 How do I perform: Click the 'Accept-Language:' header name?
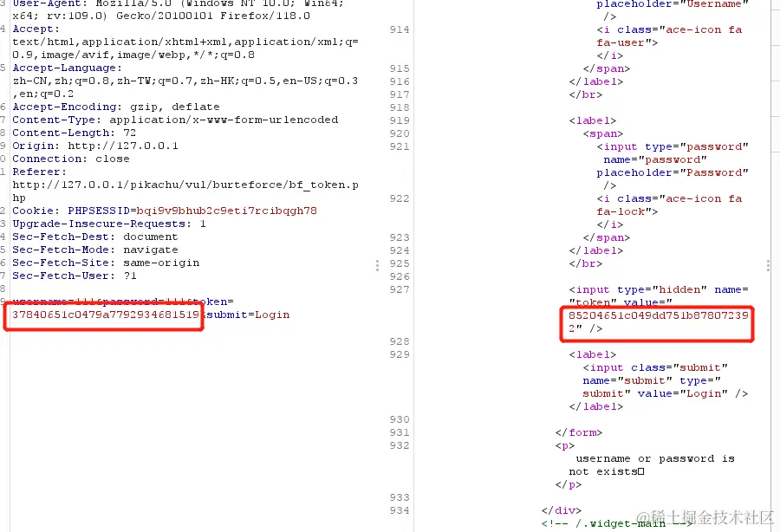(x=67, y=68)
